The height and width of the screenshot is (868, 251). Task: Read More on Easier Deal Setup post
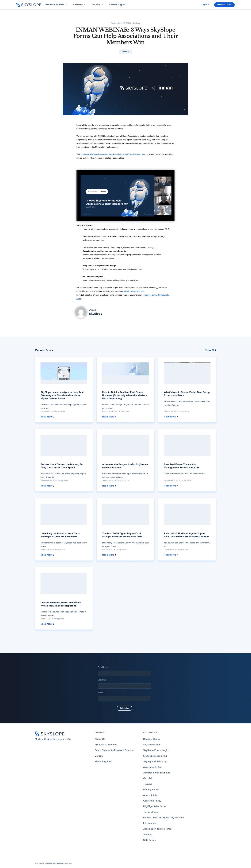click(x=171, y=417)
